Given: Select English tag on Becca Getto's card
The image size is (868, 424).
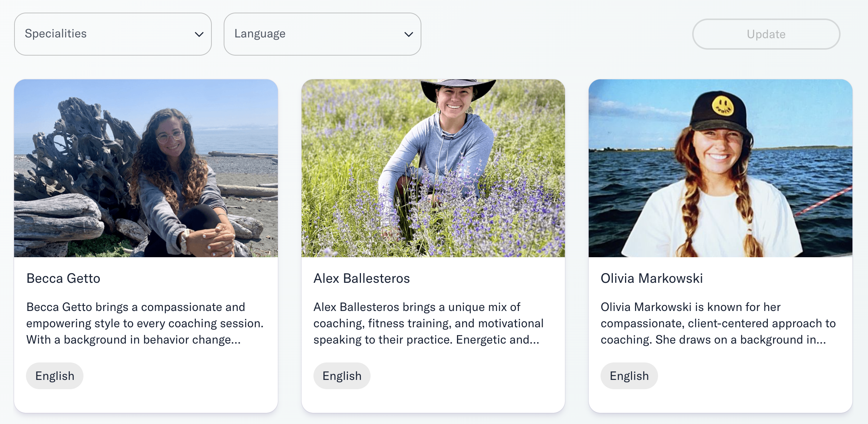Looking at the screenshot, I should tap(55, 376).
